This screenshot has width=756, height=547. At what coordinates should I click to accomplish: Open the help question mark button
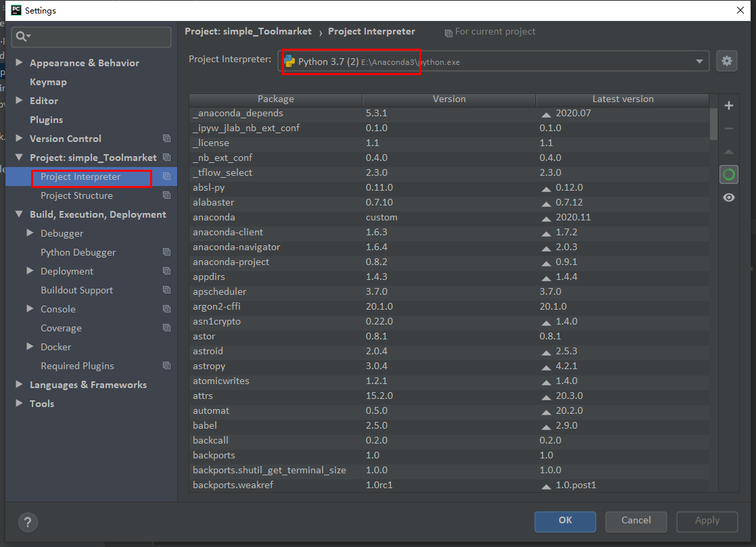pyautogui.click(x=28, y=522)
